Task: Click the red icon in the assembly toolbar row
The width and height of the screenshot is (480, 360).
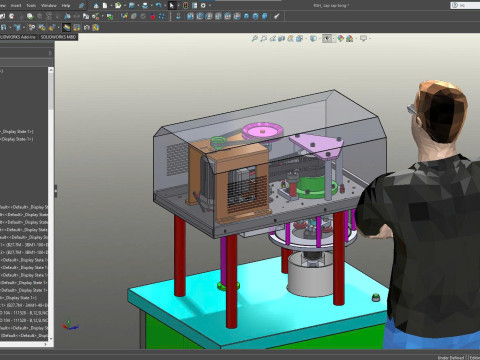Action: point(153,16)
